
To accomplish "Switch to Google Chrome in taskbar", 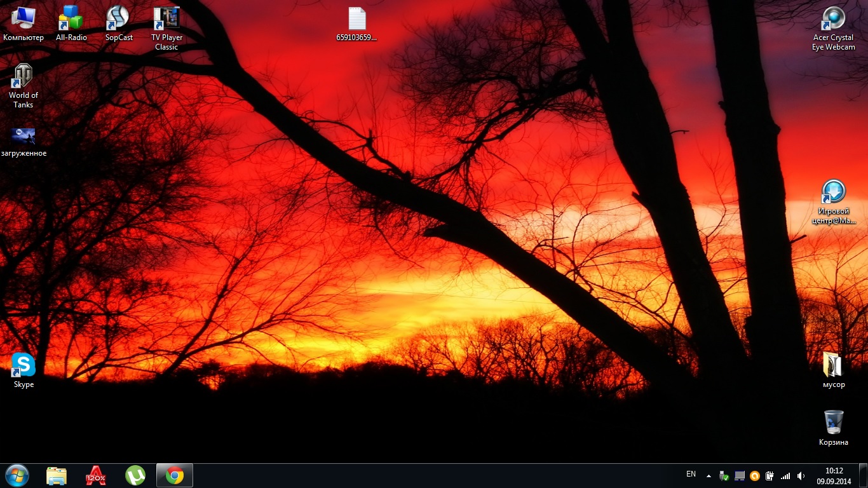I will pos(175,475).
